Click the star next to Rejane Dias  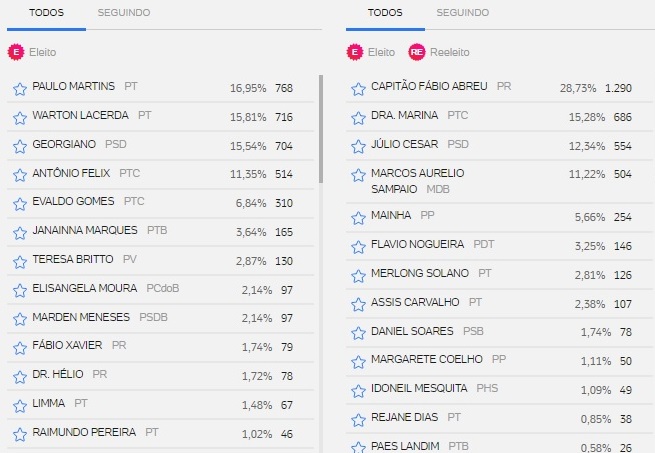coord(358,420)
